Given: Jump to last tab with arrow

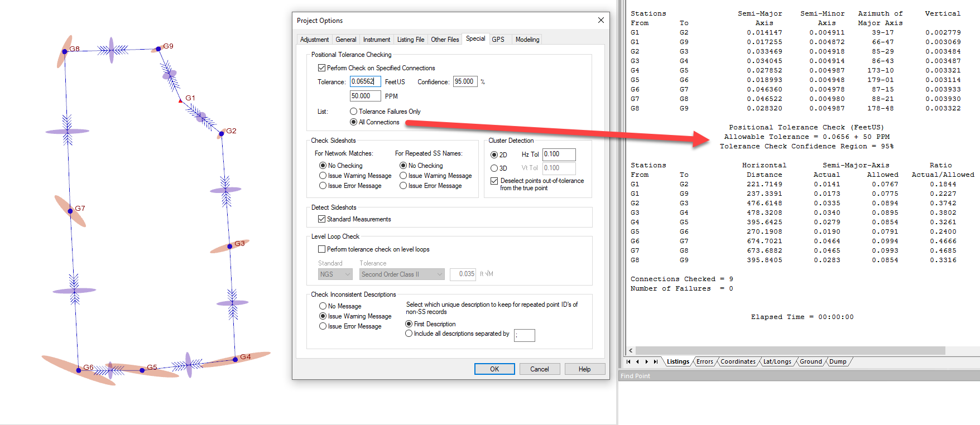Looking at the screenshot, I should pyautogui.click(x=656, y=361).
